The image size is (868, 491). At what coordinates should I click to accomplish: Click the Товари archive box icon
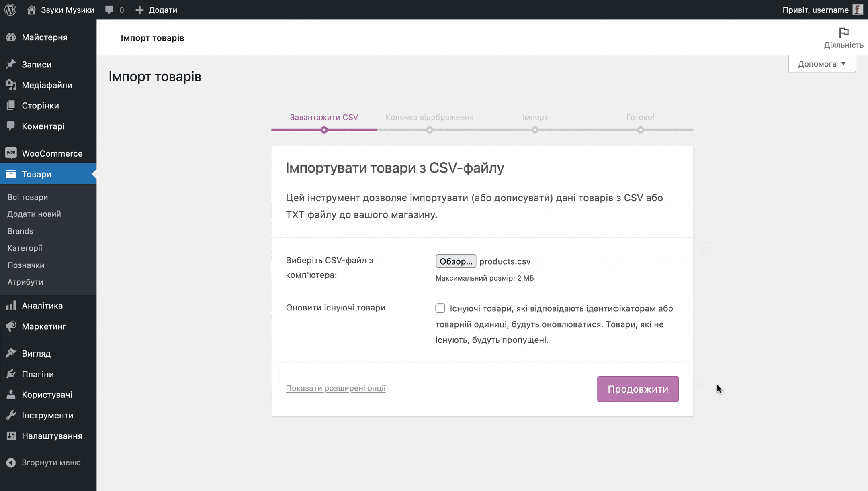point(11,174)
